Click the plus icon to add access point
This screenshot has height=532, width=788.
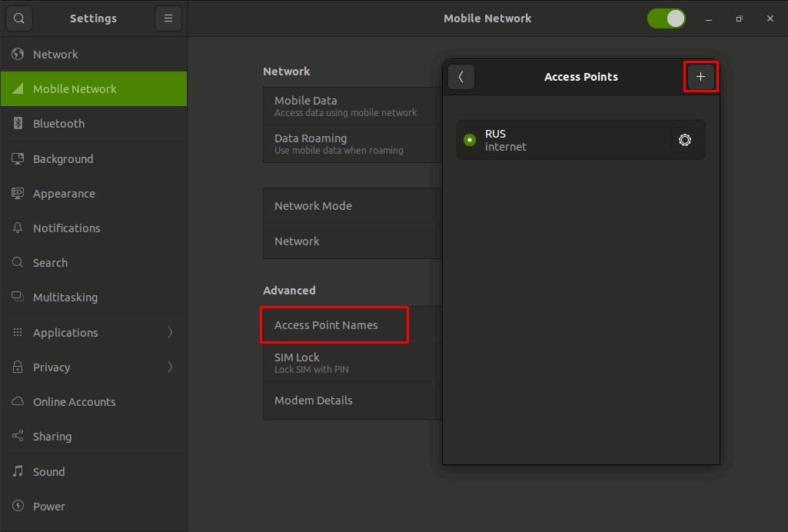700,77
